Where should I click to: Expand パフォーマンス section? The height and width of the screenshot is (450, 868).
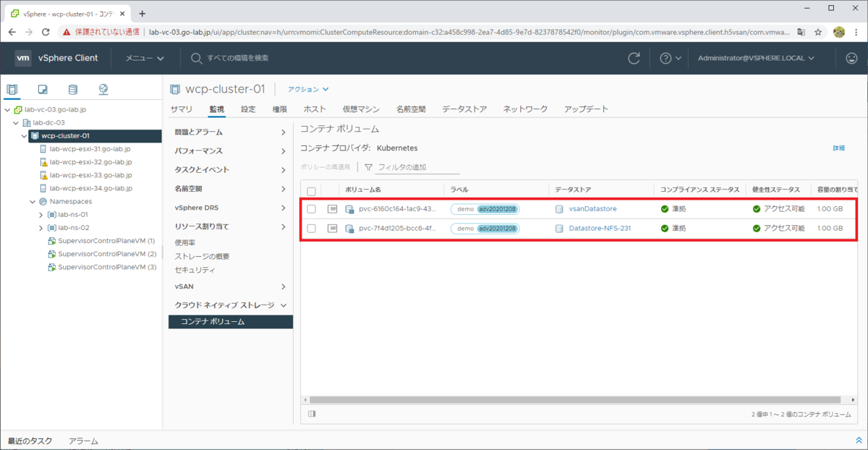click(x=231, y=151)
